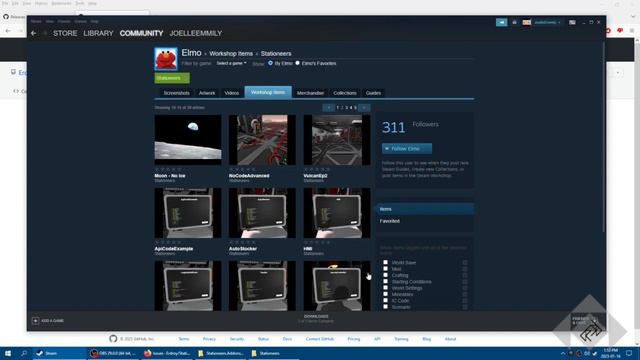Click the Steam account avatar icon

pyautogui.click(x=527, y=22)
